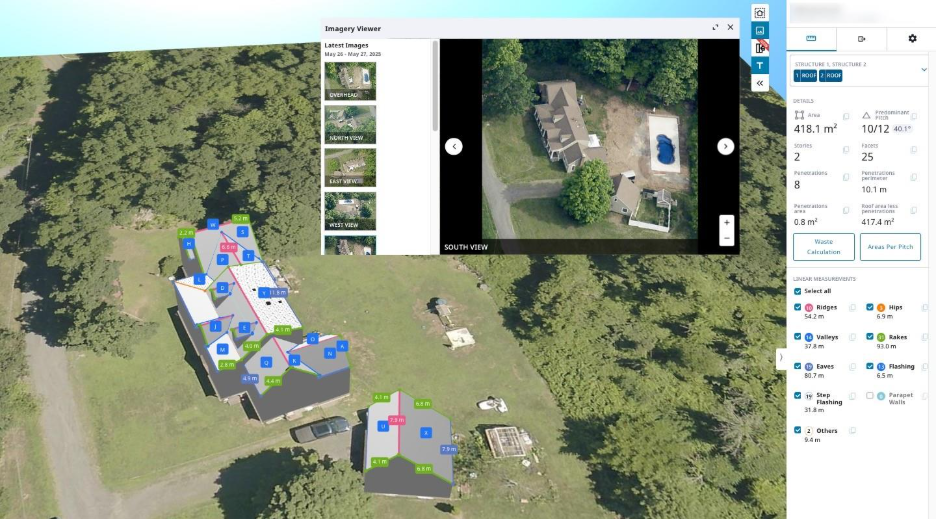Screen dimensions: 936x519
Task: Copy the Ridges length value
Action: [852, 308]
